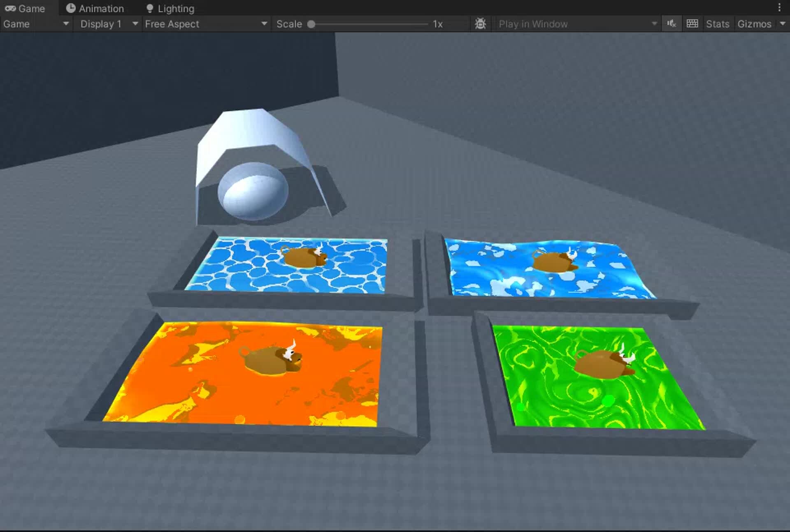Open the Free Aspect dropdown
This screenshot has height=532, width=790.
[x=206, y=24]
